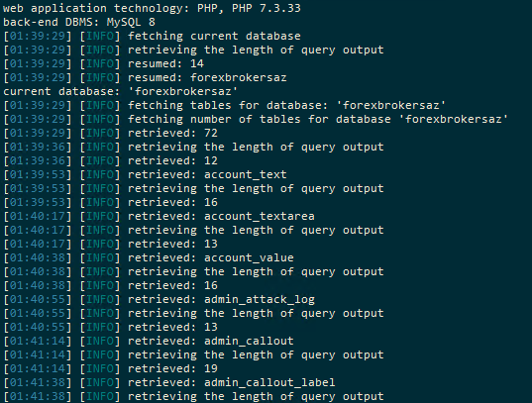
Task: Click the PHP 7.3.33 version text
Action: (x=266, y=8)
